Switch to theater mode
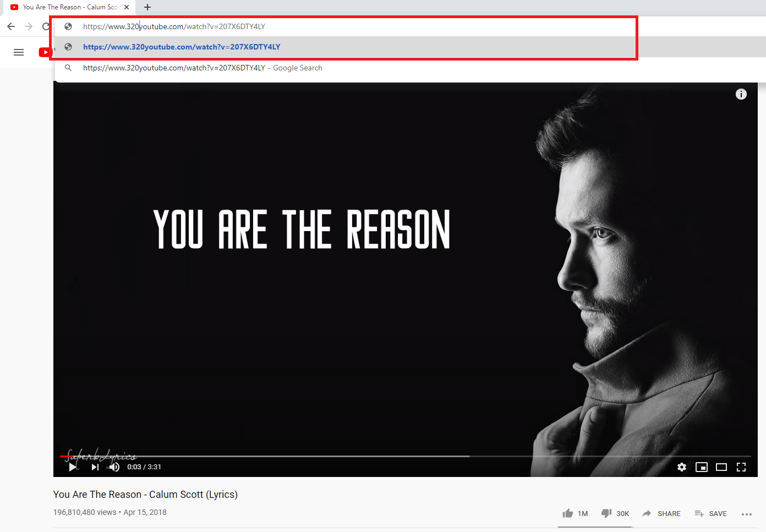Image resolution: width=766 pixels, height=532 pixels. click(721, 467)
